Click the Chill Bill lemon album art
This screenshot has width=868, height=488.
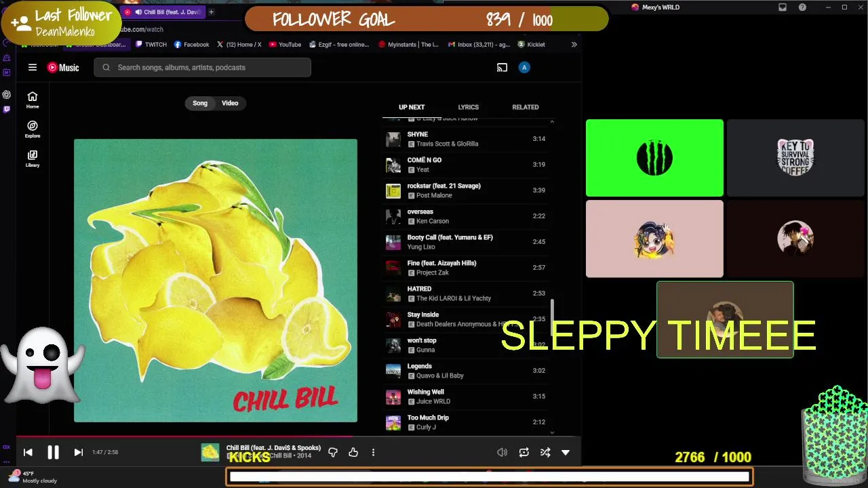[x=216, y=281]
